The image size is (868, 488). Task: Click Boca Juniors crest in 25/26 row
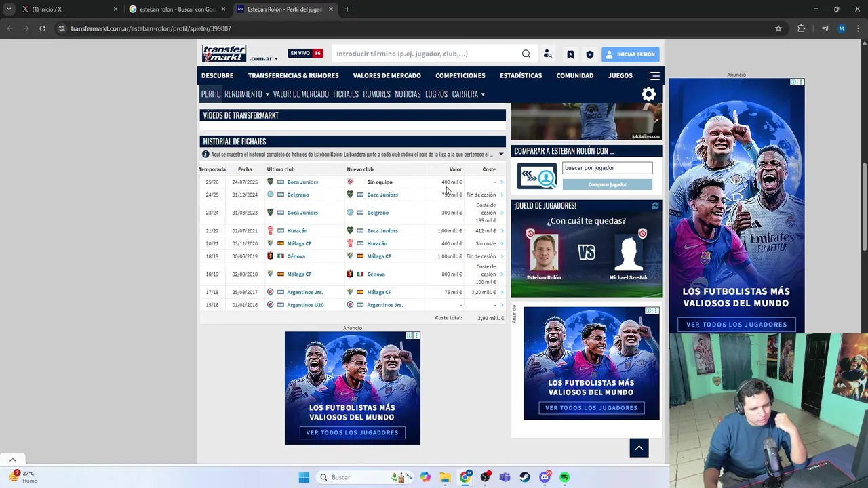pos(270,182)
